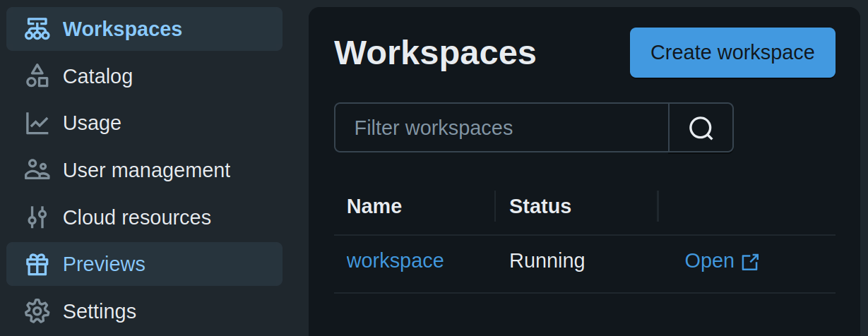Open the Catalog menu item
Viewport: 868px width, 336px height.
[97, 76]
